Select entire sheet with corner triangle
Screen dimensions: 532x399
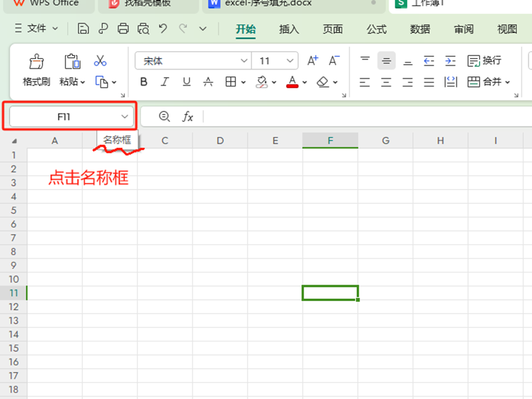14,141
